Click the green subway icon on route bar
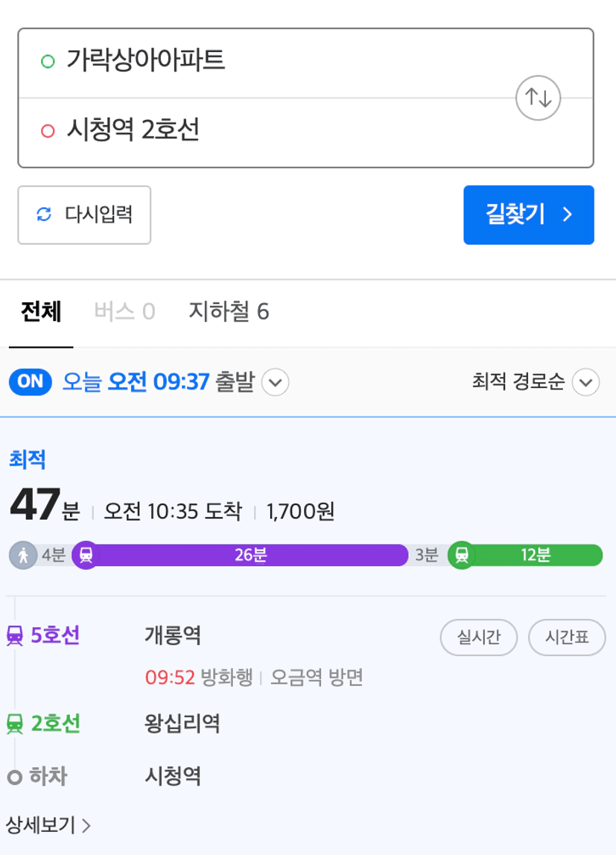 462,555
